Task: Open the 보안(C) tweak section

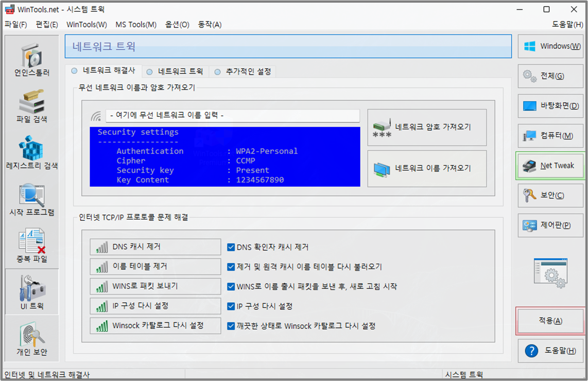Action: [551, 195]
